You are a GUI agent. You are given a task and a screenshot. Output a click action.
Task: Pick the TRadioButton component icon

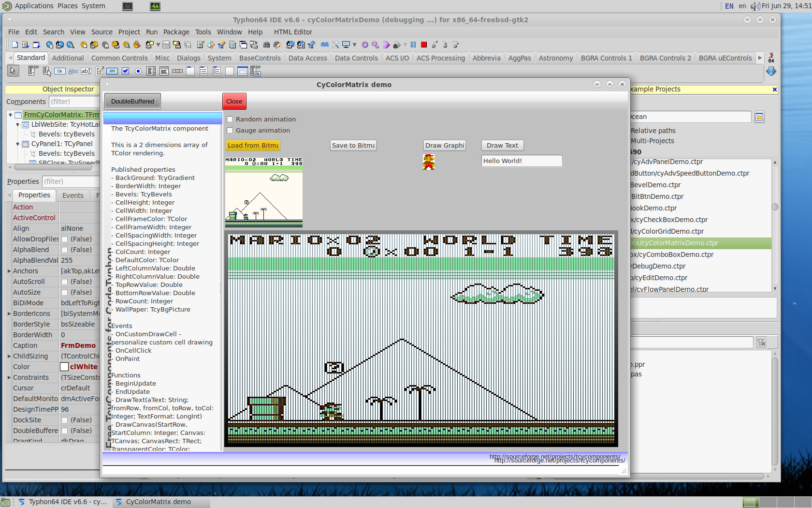138,71
